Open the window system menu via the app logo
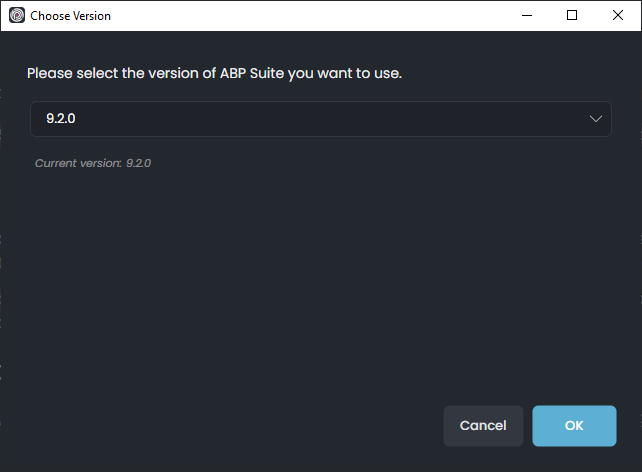Image resolution: width=642 pixels, height=472 pixels. click(17, 16)
